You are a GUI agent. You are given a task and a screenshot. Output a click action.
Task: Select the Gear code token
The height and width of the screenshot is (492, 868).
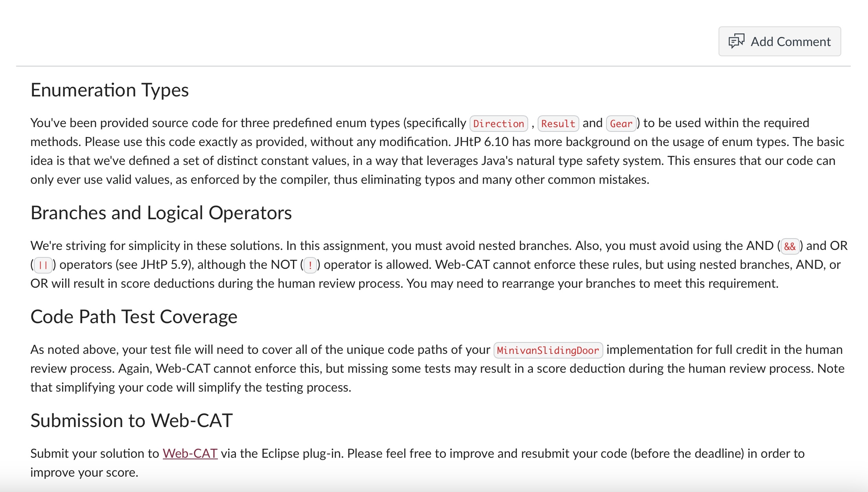[x=621, y=124]
